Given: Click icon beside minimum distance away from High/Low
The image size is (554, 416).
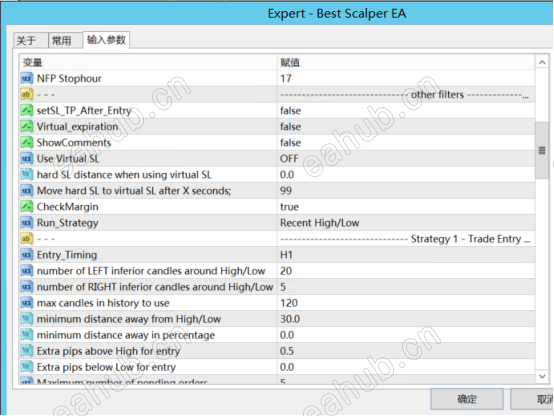Looking at the screenshot, I should [27, 319].
